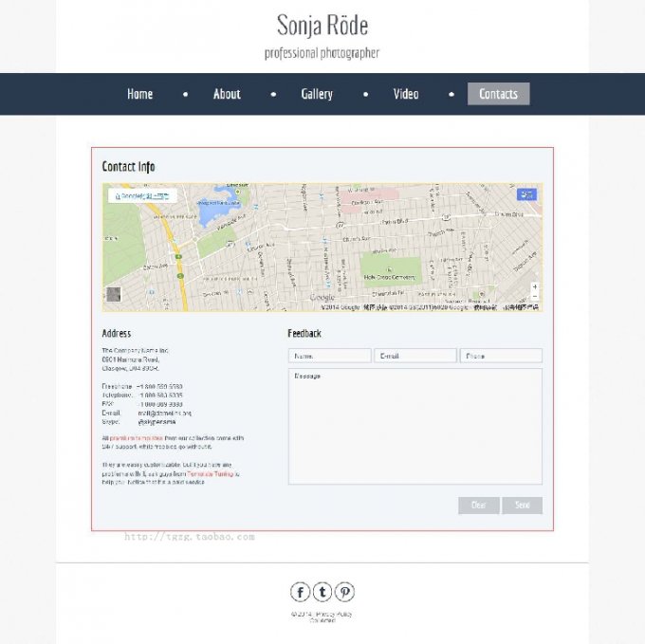
Task: Open the Facebook social icon
Action: point(300,593)
